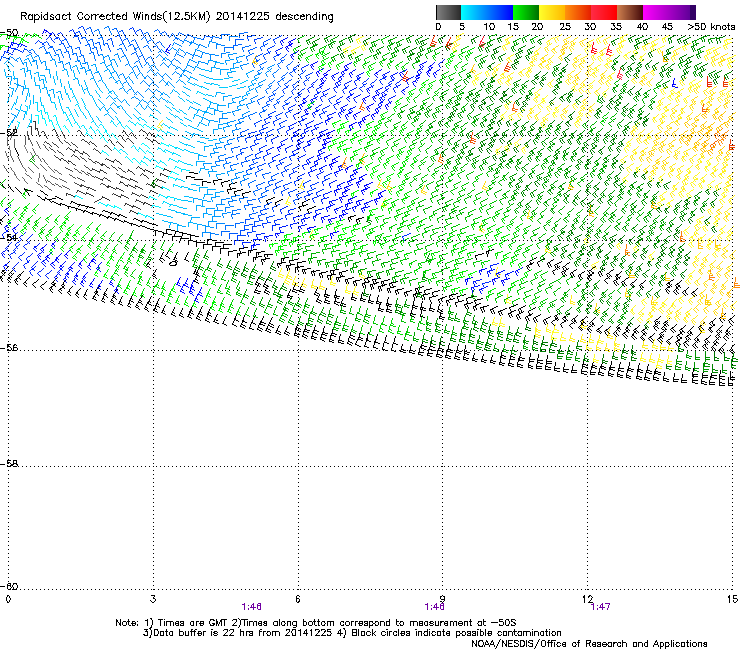Click the purple time stamp below longitude 9
Viewport: 740px width, 650px height.
[x=434, y=607]
